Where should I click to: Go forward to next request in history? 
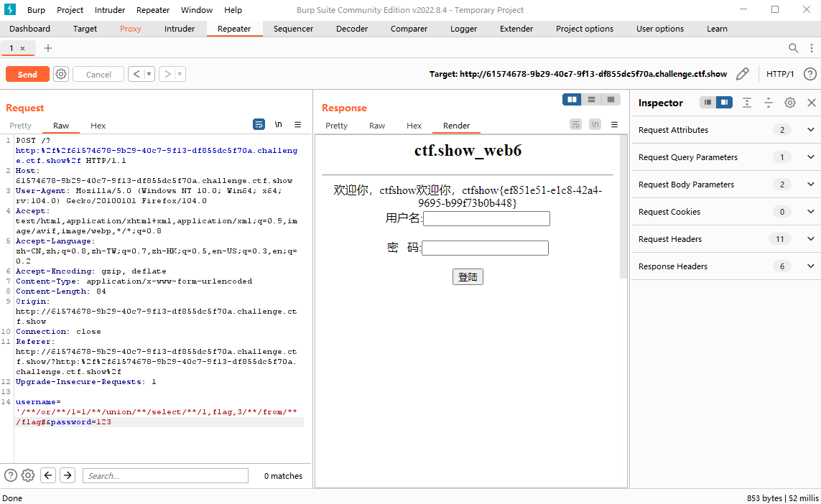(x=167, y=75)
